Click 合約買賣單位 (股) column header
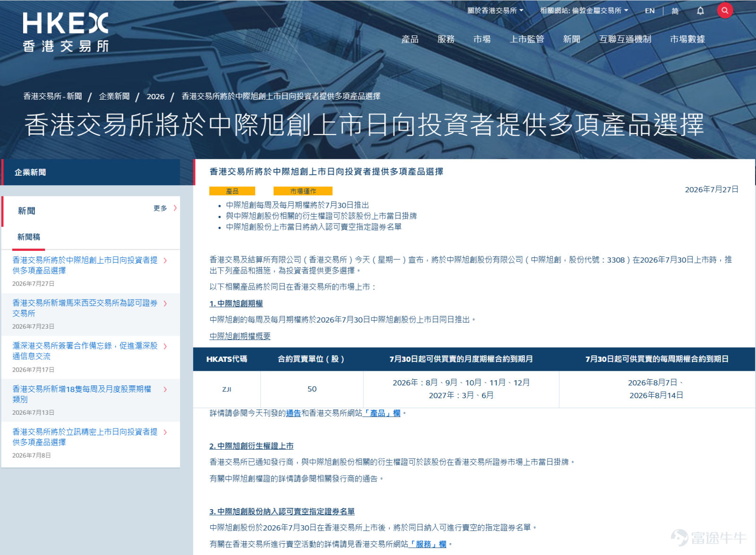This screenshot has height=555, width=756. 311,359
